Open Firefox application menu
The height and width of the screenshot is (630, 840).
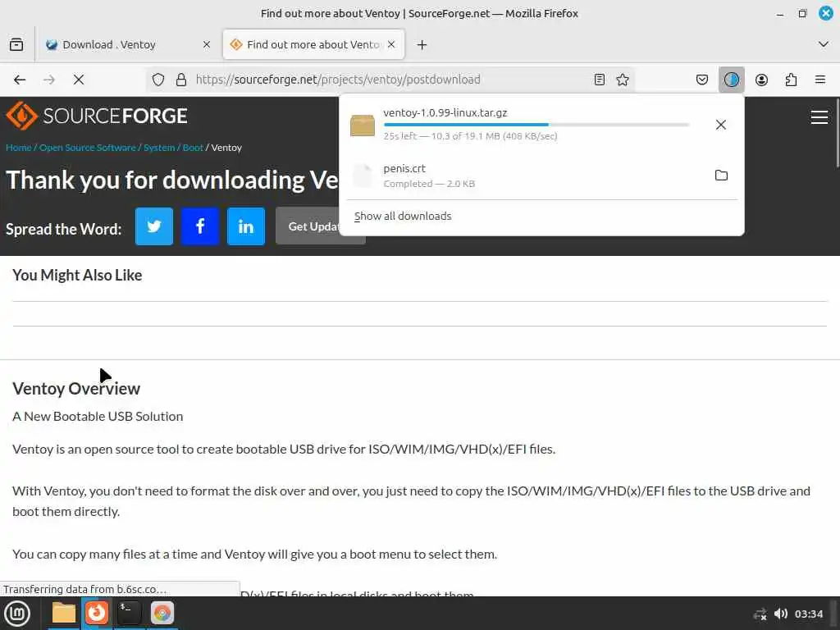pos(820,80)
